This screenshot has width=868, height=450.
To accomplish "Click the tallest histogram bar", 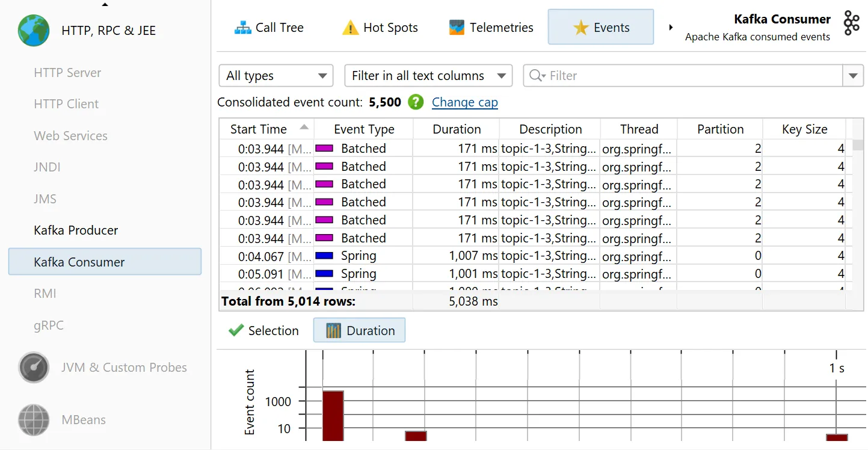I will click(333, 416).
